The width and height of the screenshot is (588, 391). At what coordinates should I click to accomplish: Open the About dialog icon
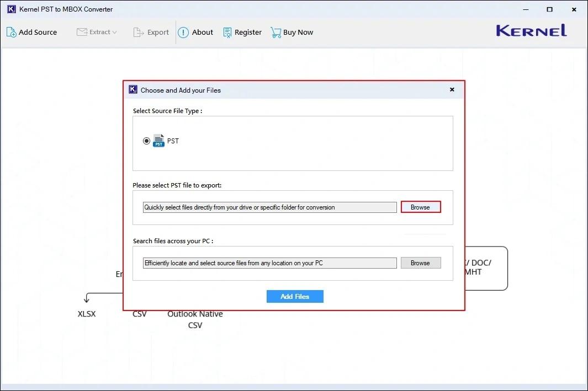point(183,32)
